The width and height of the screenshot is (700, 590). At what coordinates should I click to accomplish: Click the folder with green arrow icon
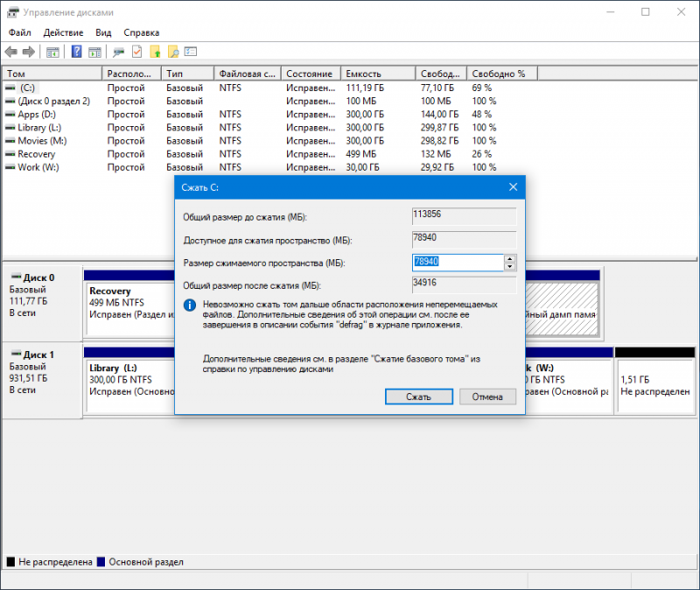[x=155, y=52]
